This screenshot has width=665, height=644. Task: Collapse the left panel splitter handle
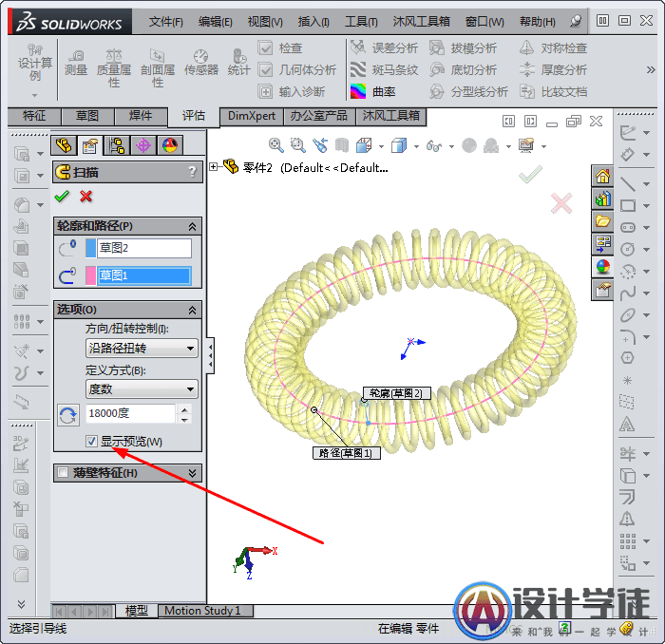210,356
